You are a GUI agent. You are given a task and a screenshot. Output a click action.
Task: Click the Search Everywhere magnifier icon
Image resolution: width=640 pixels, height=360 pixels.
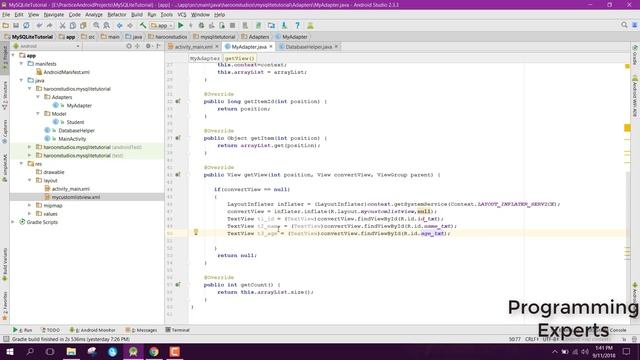point(624,25)
